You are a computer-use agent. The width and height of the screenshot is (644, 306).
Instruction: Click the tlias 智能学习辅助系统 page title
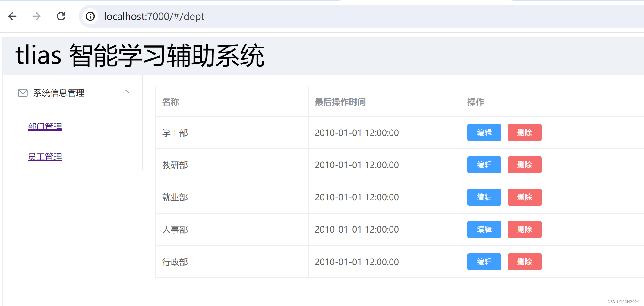click(x=140, y=55)
